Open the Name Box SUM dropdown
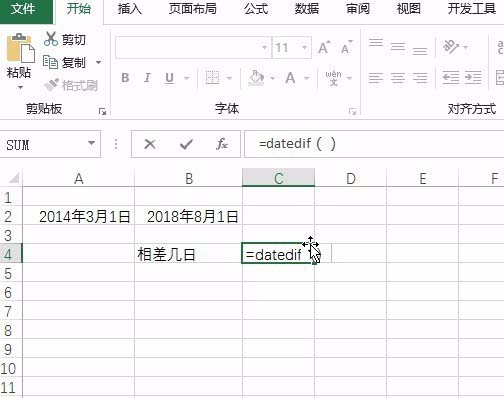The image size is (504, 398). pos(91,143)
